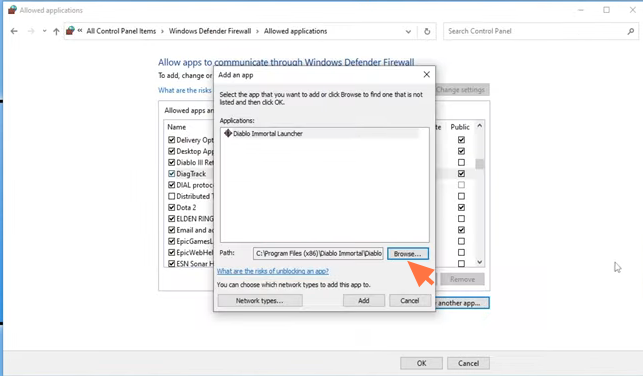The image size is (643, 376).
Task: Click Cancel in Allowed applications window
Action: coord(468,363)
